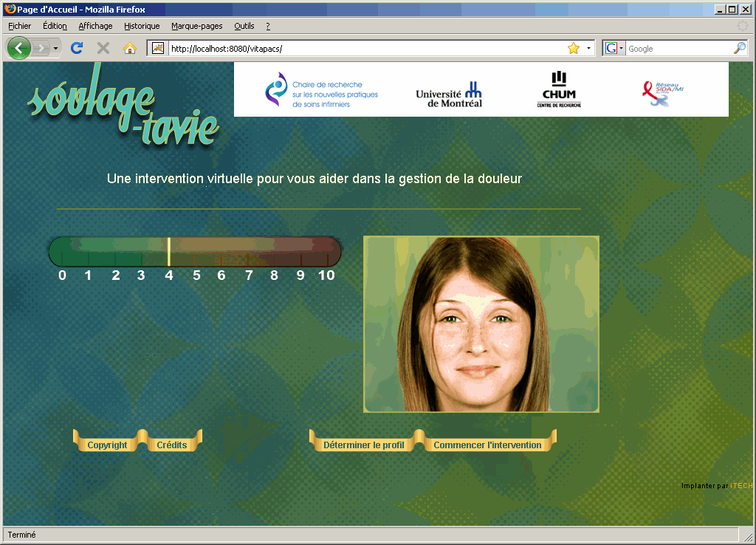756x545 pixels.
Task: Reload the page with the refresh icon
Action: point(76,49)
